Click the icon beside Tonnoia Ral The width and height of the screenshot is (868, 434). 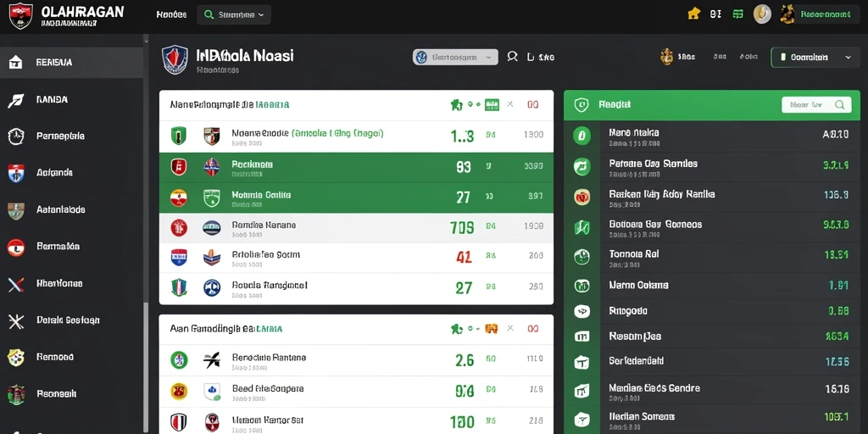(581, 256)
